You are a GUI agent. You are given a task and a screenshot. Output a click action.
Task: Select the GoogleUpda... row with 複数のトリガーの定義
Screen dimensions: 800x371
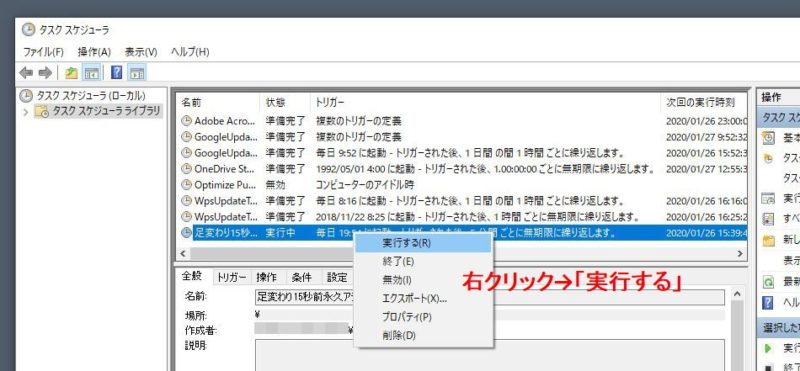(x=462, y=137)
